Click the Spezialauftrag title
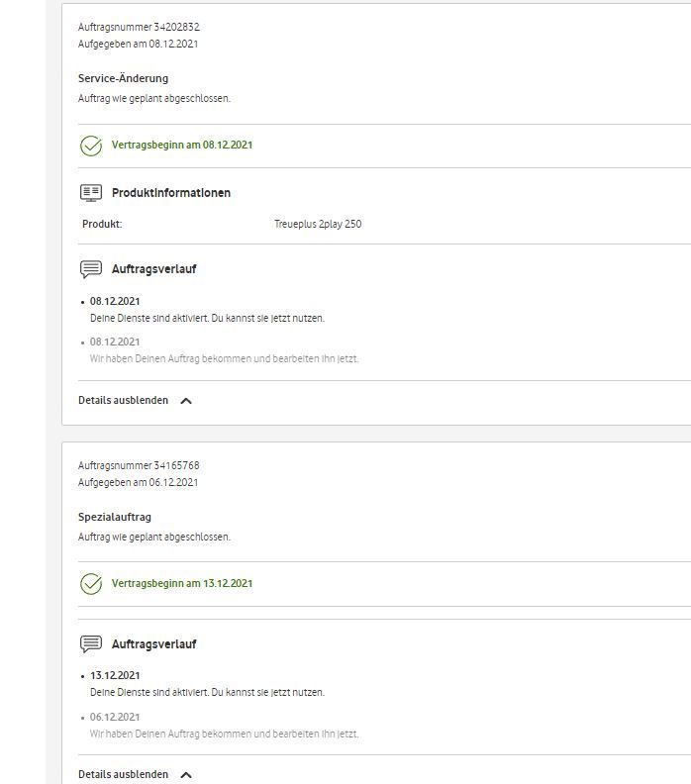 point(115,517)
